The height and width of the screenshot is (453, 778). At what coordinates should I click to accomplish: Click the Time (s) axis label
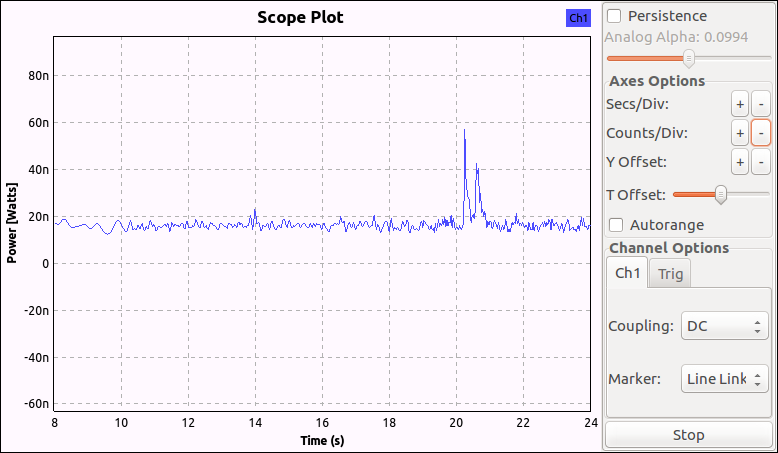[322, 440]
